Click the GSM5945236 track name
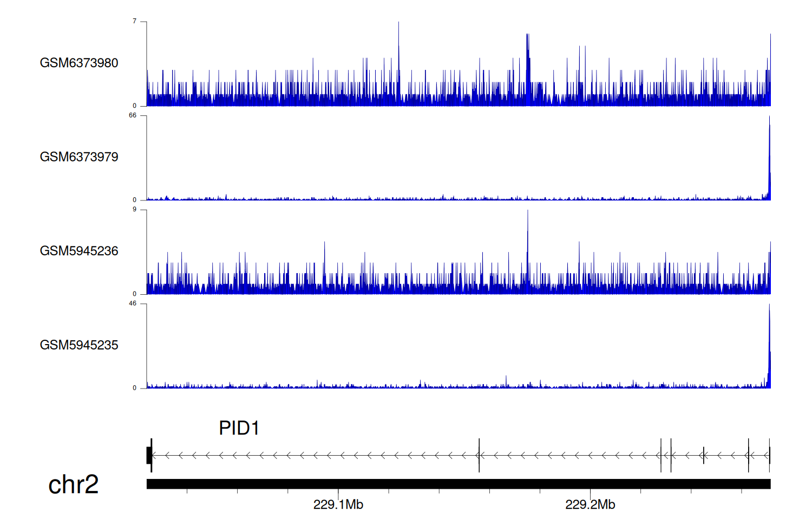The width and height of the screenshot is (812, 531). click(79, 251)
